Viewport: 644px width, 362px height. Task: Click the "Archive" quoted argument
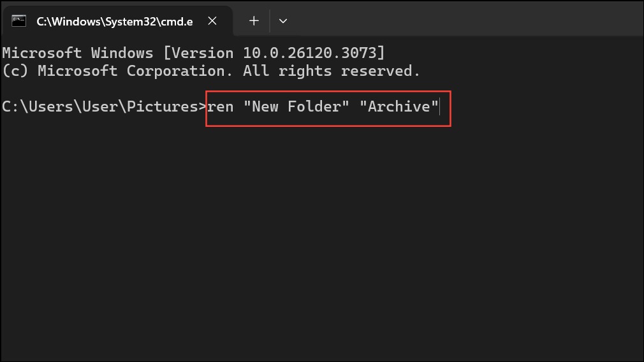[x=400, y=106]
